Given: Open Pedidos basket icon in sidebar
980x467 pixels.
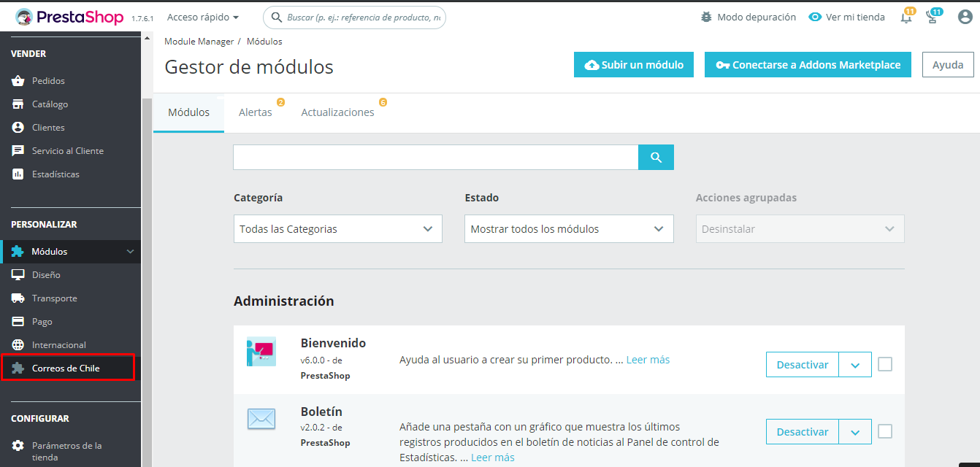Looking at the screenshot, I should (x=18, y=81).
